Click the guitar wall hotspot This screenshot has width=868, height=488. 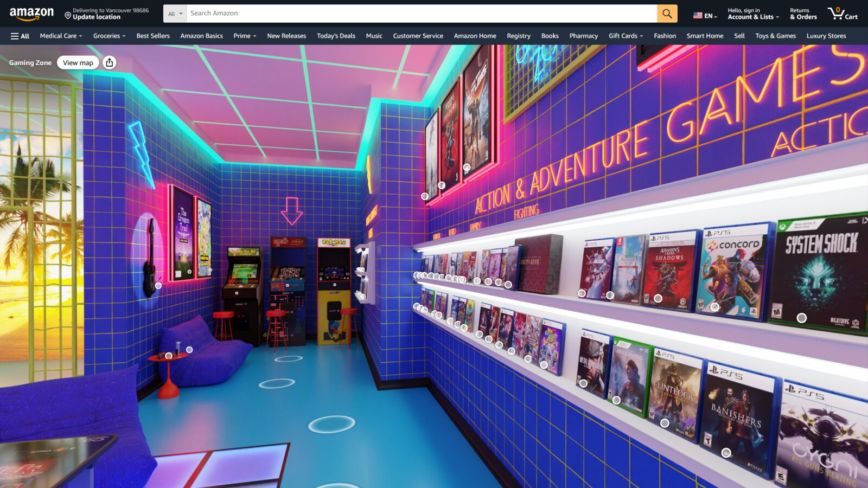click(x=158, y=285)
